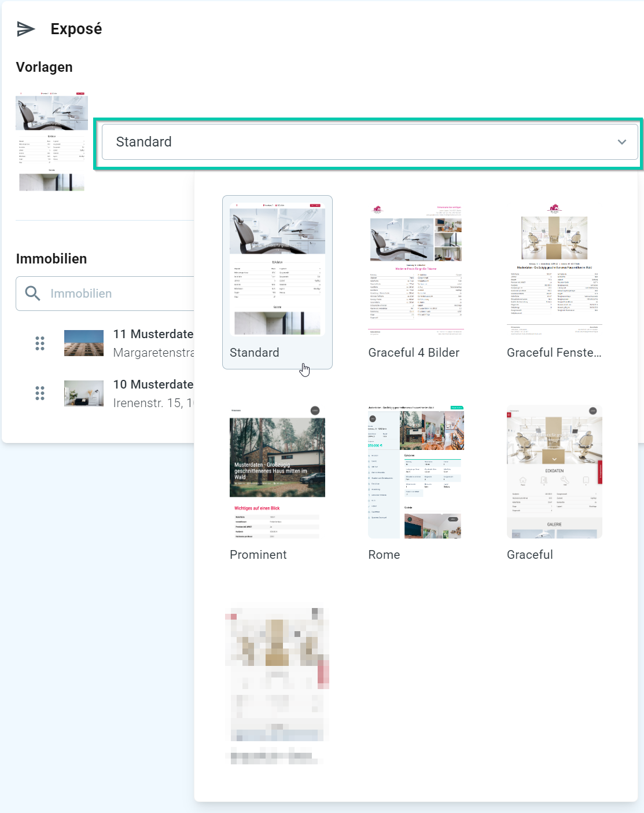Click the magnifier search icon
644x813 pixels.
point(33,294)
